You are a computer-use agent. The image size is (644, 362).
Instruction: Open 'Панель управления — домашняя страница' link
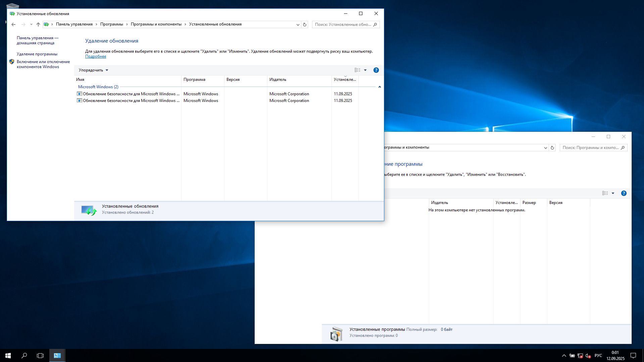click(x=37, y=40)
